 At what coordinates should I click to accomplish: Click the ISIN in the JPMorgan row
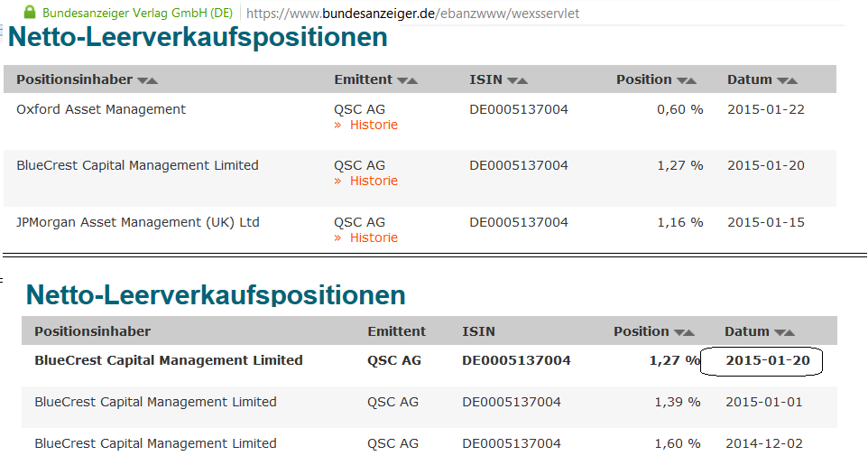coord(519,222)
